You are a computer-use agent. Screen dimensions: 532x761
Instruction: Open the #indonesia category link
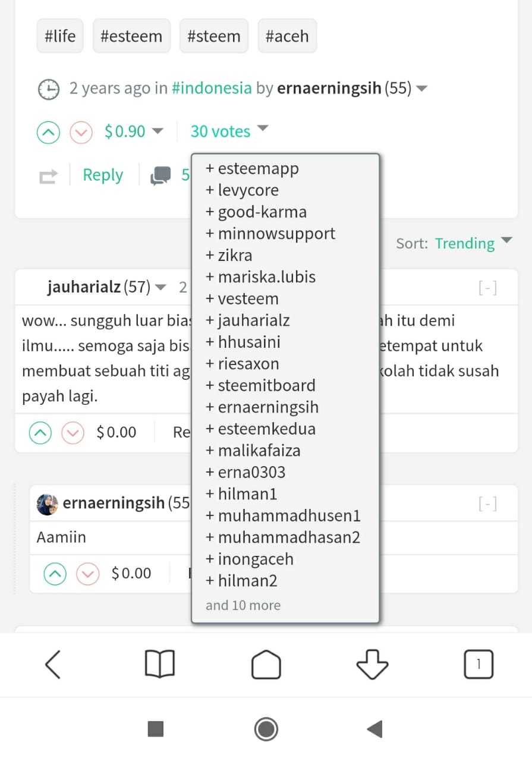212,89
